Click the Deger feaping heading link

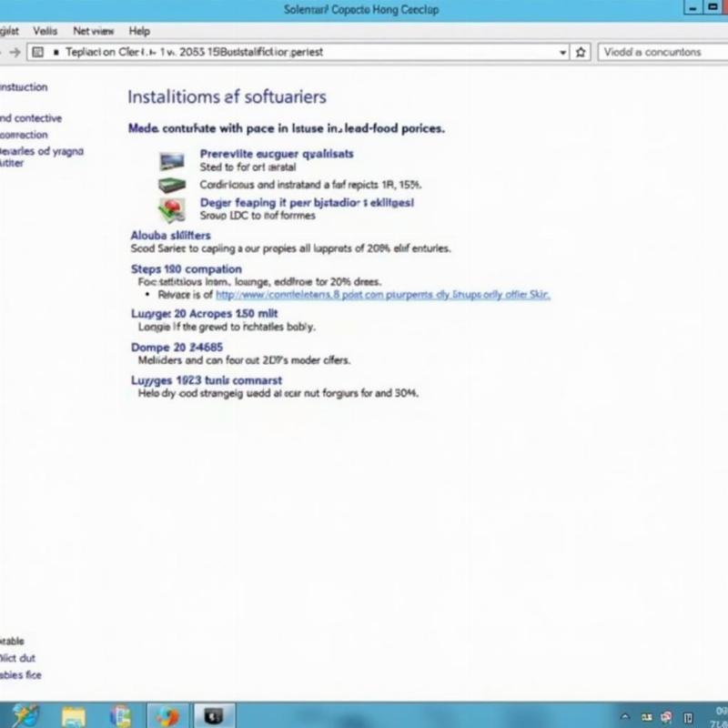(307, 203)
